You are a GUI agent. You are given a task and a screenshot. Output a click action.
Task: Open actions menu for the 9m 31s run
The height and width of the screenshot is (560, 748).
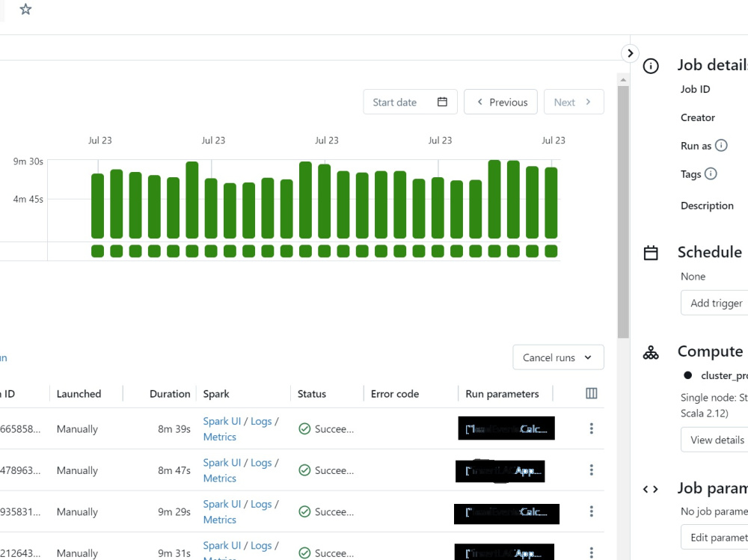click(x=591, y=553)
